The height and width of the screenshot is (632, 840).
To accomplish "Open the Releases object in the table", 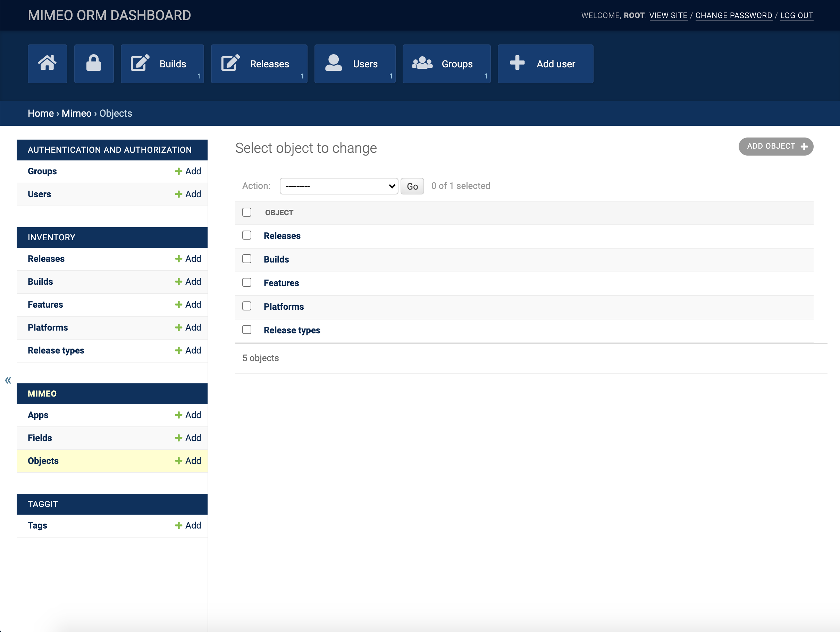I will click(x=282, y=236).
